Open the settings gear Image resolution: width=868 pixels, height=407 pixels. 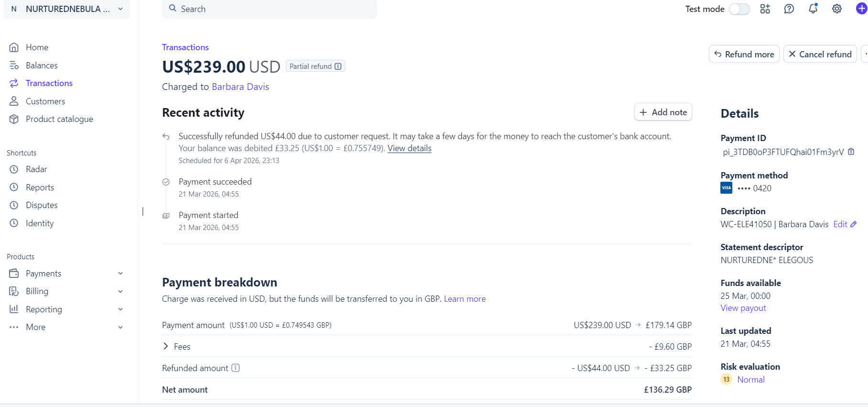click(837, 9)
